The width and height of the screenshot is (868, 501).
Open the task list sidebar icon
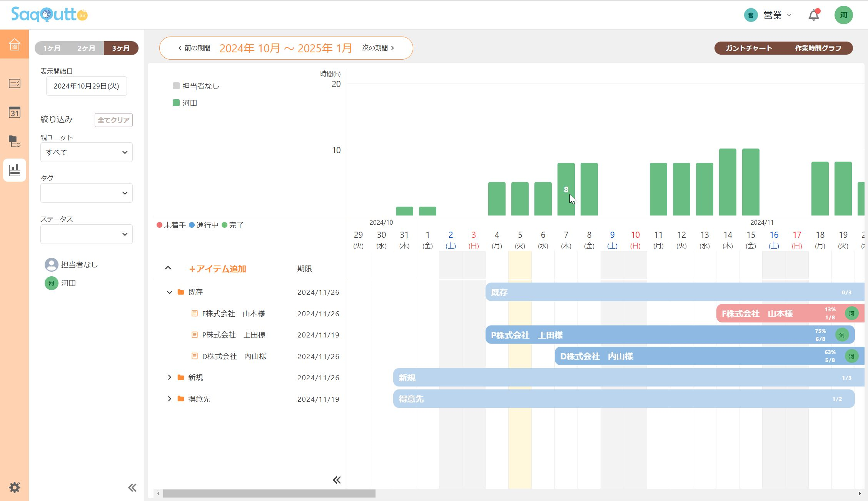(14, 83)
